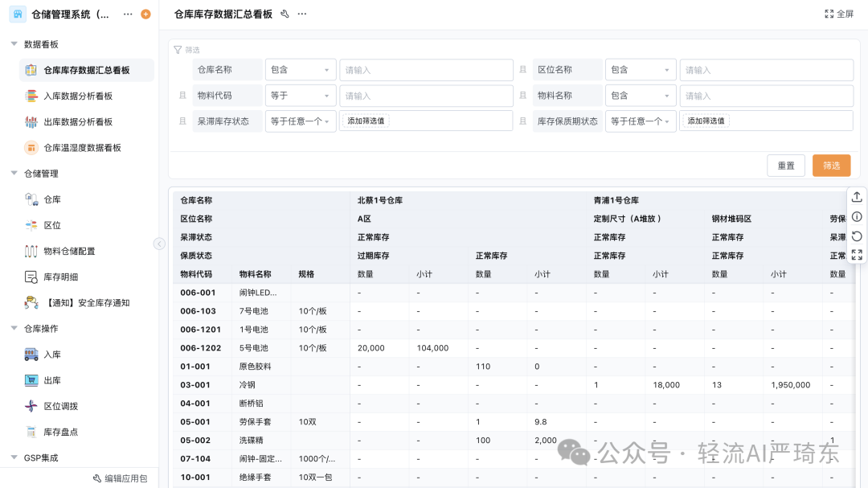Open the dashboard more options menu (...)
868x488 pixels.
click(301, 14)
